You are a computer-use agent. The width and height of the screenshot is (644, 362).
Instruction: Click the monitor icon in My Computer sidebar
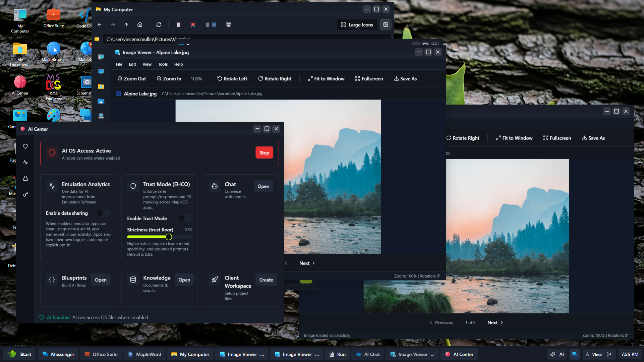click(x=101, y=72)
